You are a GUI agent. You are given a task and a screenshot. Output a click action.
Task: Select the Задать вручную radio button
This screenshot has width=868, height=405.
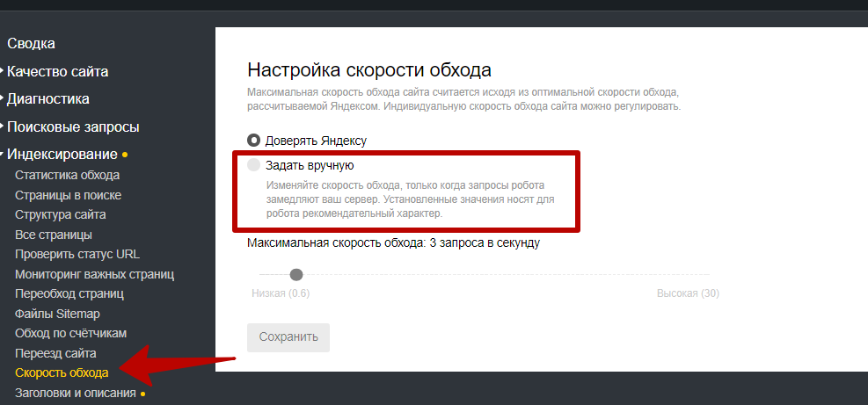coord(253,165)
